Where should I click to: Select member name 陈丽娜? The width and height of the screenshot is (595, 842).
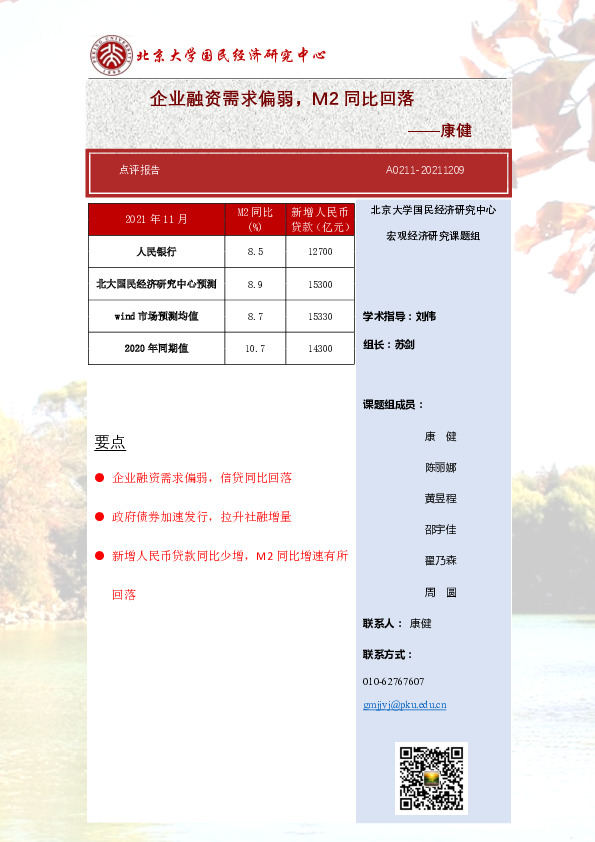[x=440, y=468]
